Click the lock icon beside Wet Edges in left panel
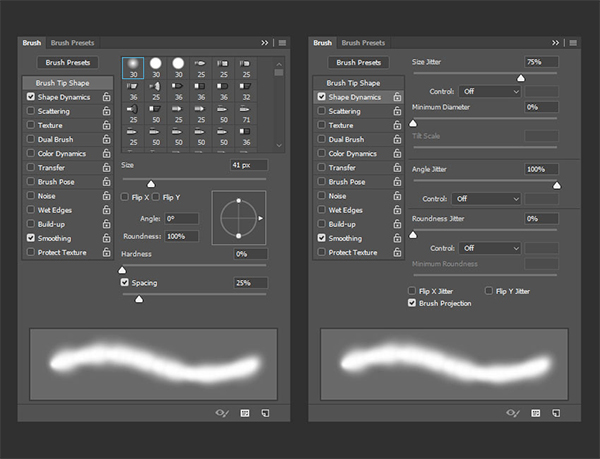This screenshot has height=459, width=600. tap(107, 210)
